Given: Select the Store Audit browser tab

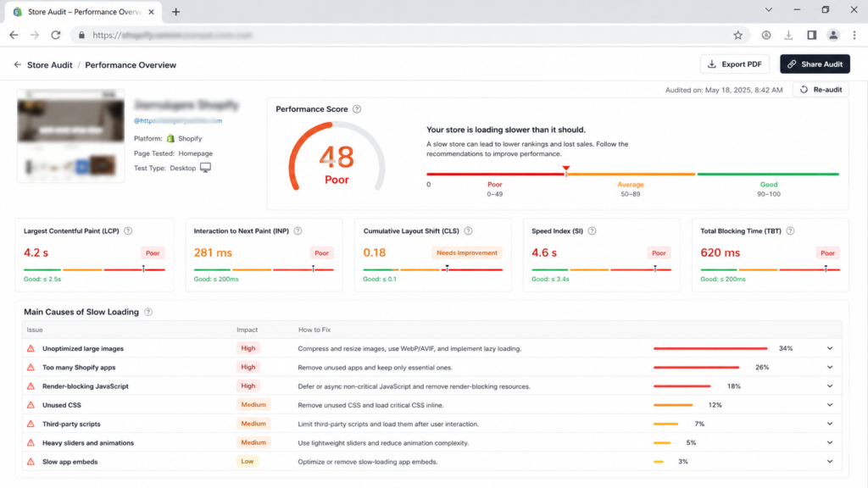Looking at the screenshot, I should 83,12.
